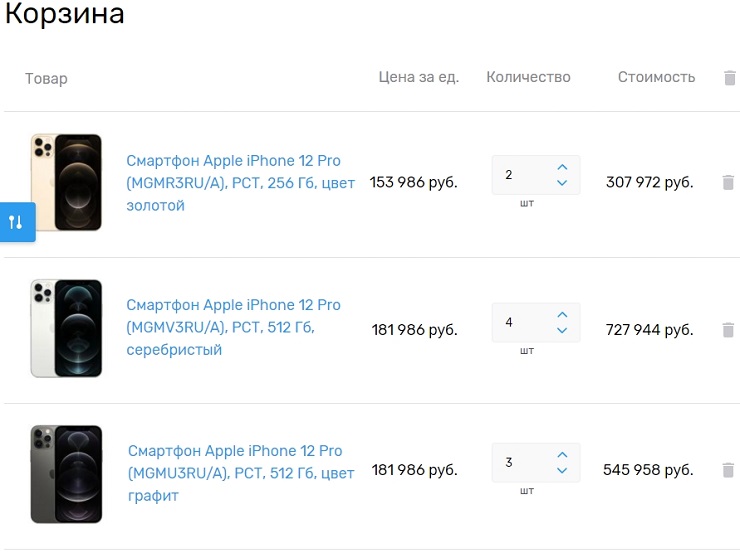Remove the silver iPhone 12 Pro item

(x=728, y=329)
